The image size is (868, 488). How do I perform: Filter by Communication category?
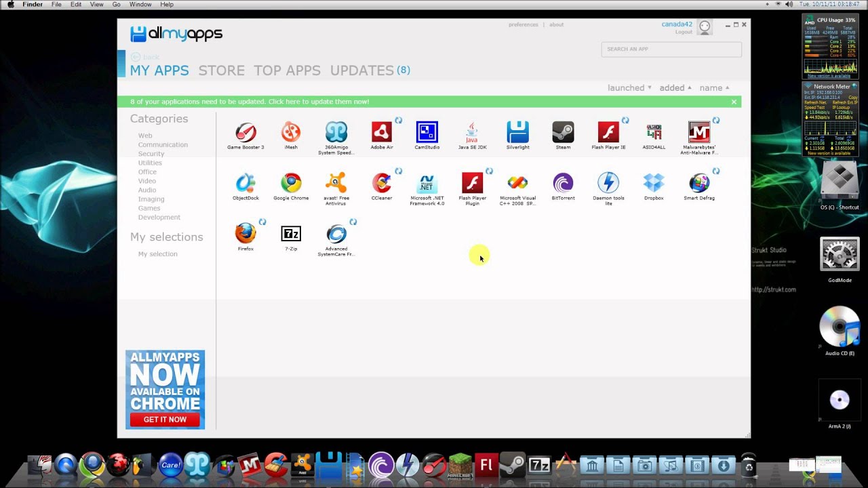pos(163,144)
